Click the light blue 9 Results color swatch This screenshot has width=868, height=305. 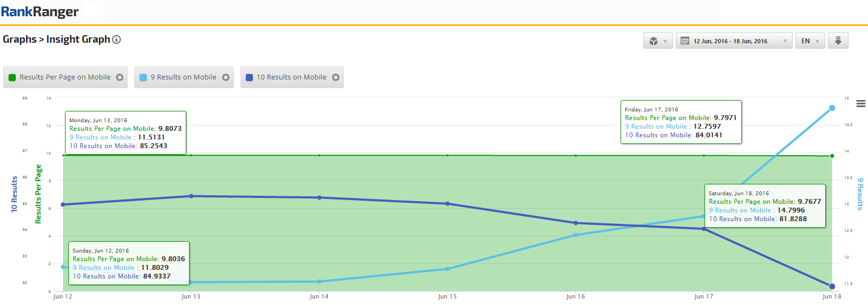pyautogui.click(x=143, y=77)
